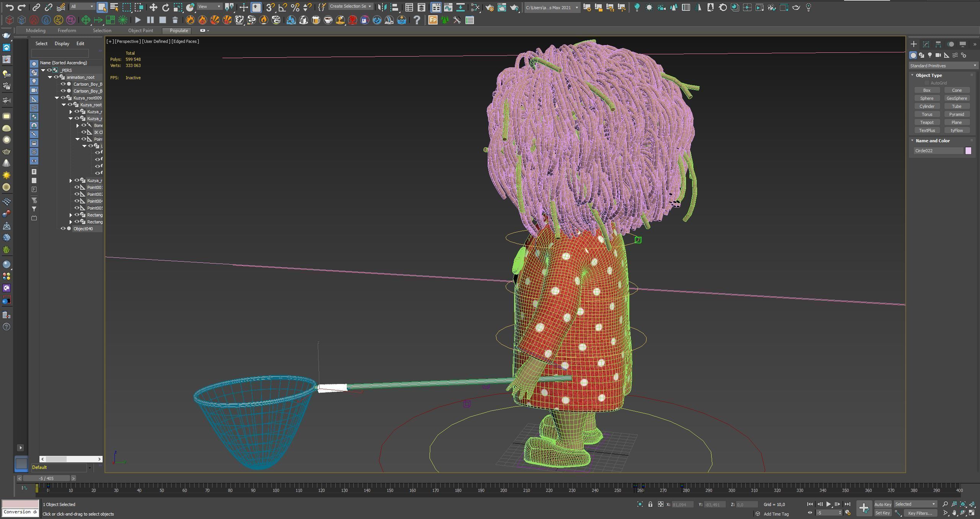
Task: Collapse the Object Type rollout
Action: point(913,75)
